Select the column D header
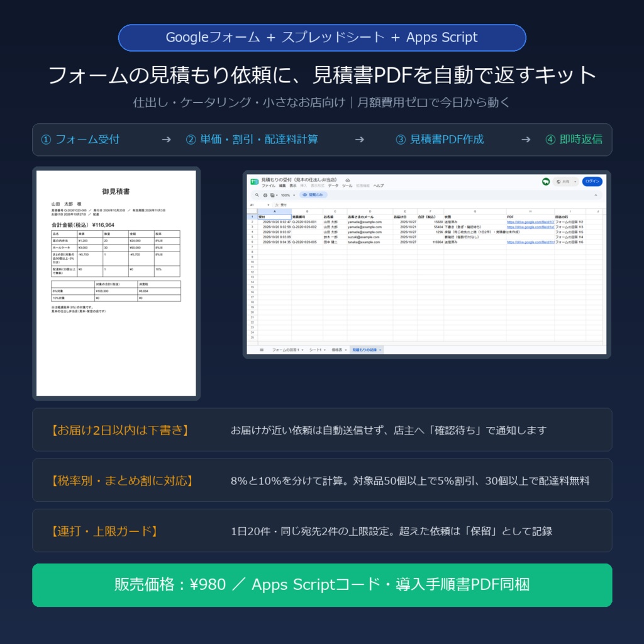The image size is (644, 644). point(370,211)
